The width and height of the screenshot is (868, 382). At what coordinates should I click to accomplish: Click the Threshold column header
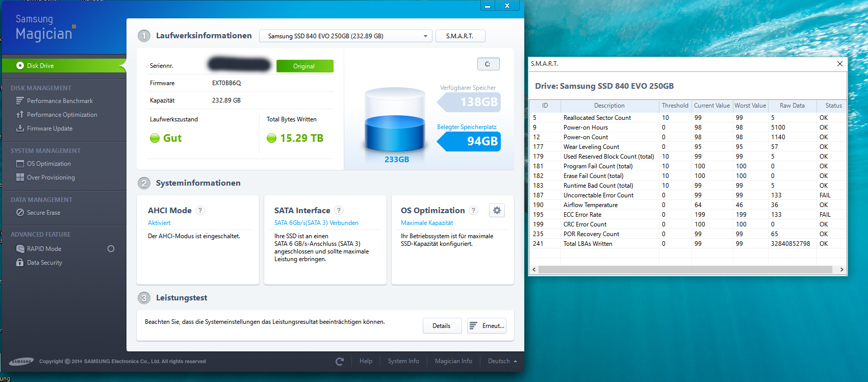(675, 106)
